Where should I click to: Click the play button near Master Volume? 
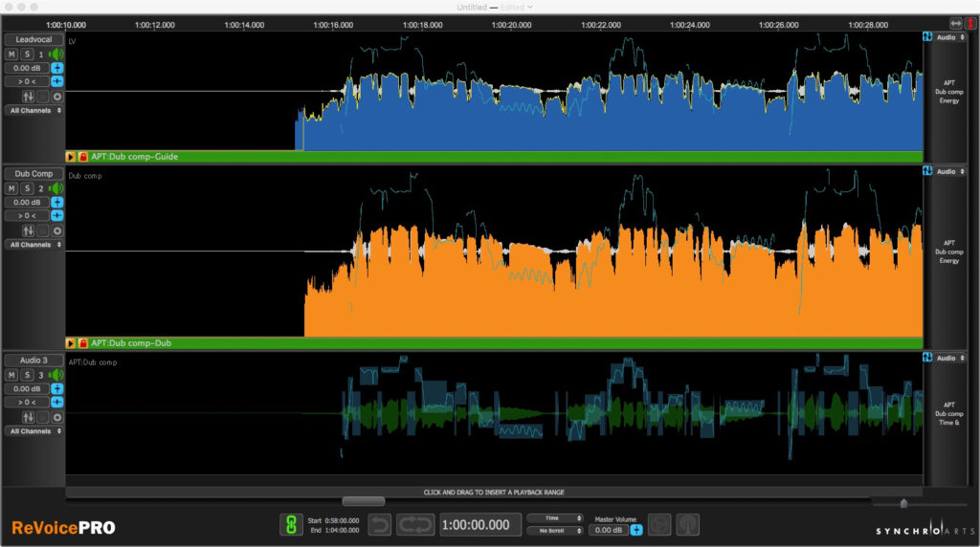pos(659,525)
